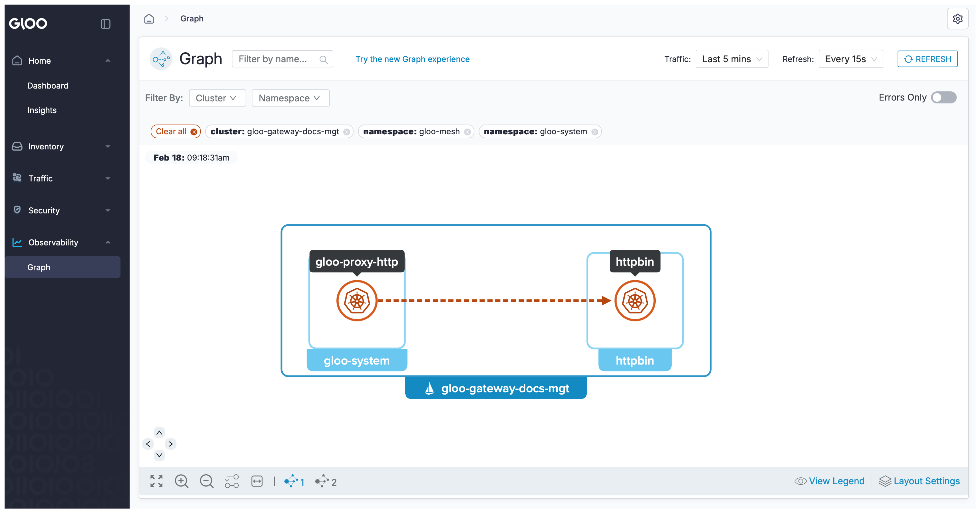This screenshot has height=513, width=980.
Task: Select the httpbin workload node
Action: tap(635, 301)
